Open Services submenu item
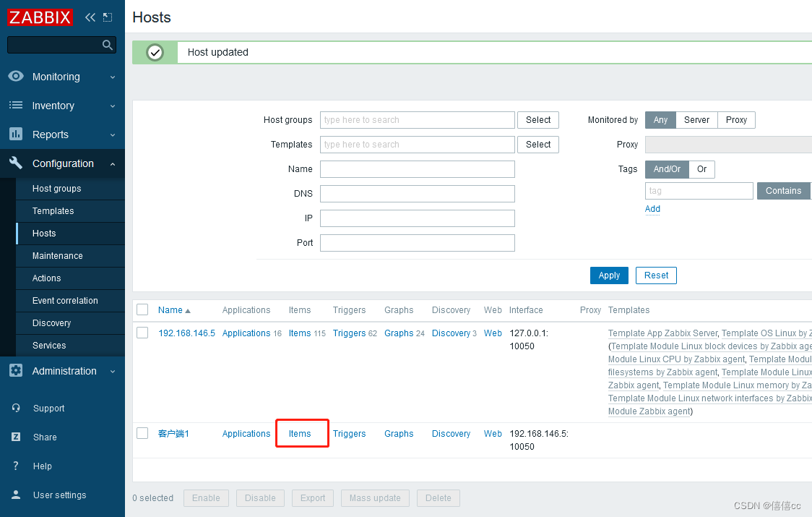 tap(70, 346)
